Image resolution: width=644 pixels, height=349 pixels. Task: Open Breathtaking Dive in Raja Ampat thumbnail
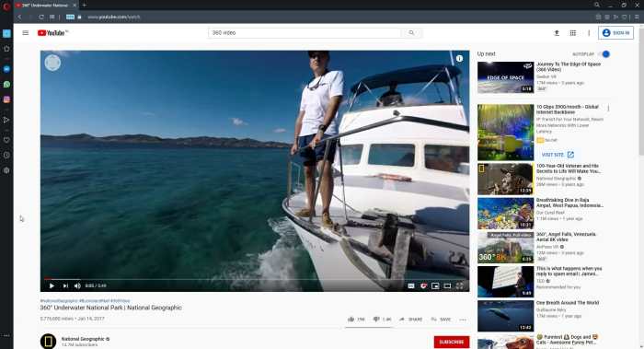(x=506, y=214)
